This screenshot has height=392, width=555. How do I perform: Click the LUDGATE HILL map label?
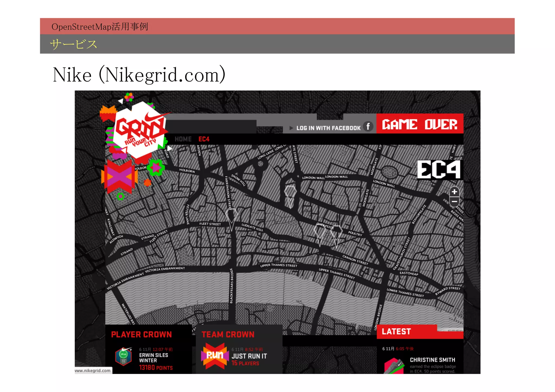(x=252, y=227)
